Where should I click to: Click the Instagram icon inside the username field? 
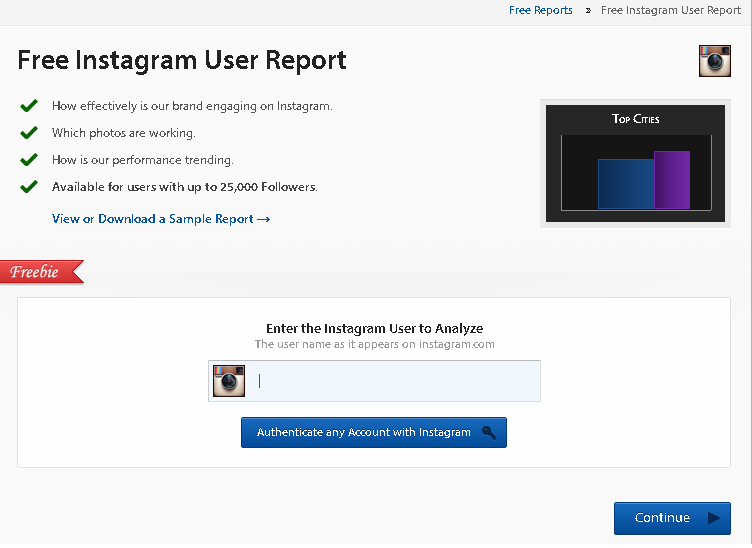point(229,381)
